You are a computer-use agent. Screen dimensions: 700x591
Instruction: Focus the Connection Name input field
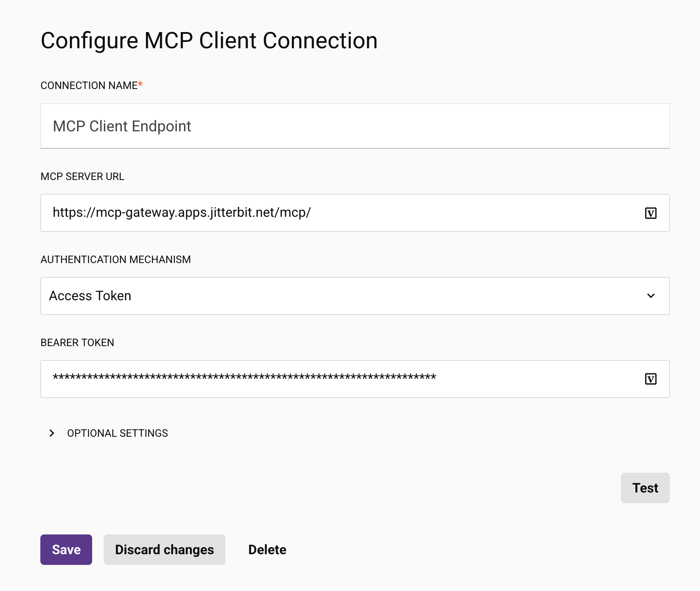click(x=355, y=126)
